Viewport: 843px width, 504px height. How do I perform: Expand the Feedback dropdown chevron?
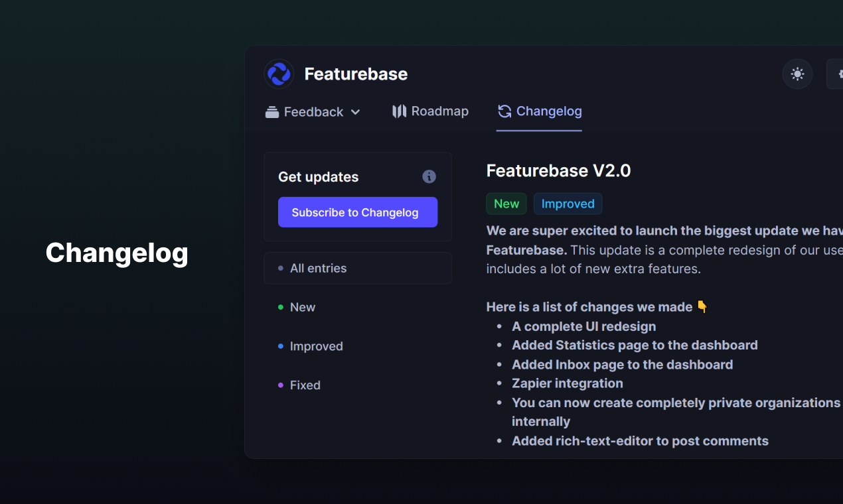click(x=355, y=112)
